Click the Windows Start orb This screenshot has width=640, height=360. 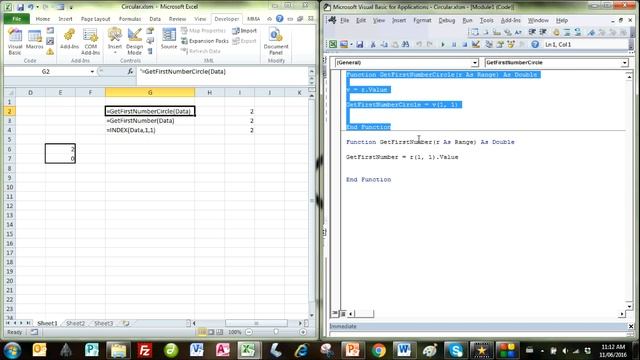pos(13,350)
